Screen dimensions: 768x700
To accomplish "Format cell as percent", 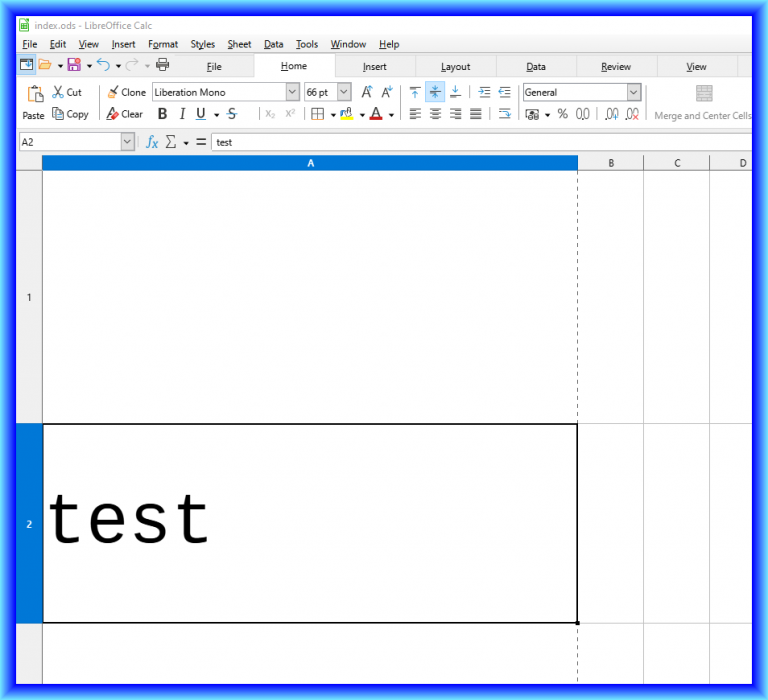I will (563, 114).
